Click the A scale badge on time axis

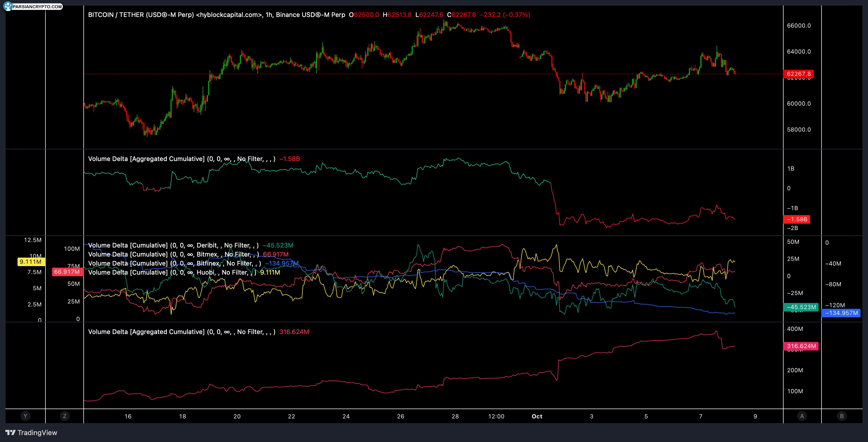[x=802, y=416]
